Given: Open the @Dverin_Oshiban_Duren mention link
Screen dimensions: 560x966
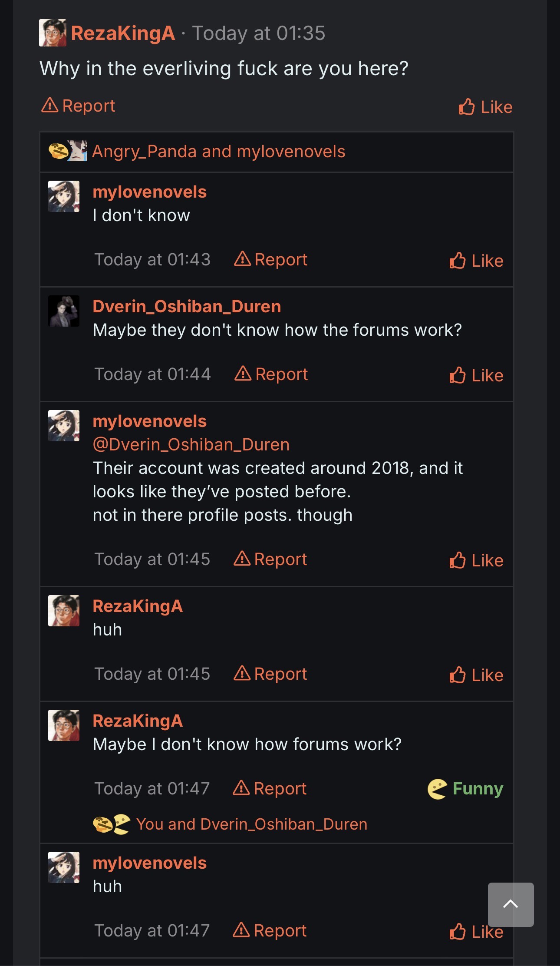Looking at the screenshot, I should point(191,444).
